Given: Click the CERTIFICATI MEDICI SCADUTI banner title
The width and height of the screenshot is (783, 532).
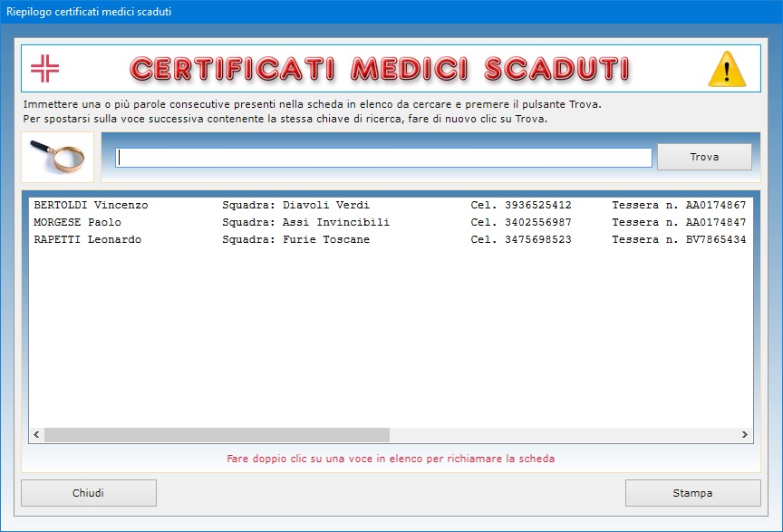Looking at the screenshot, I should click(380, 69).
